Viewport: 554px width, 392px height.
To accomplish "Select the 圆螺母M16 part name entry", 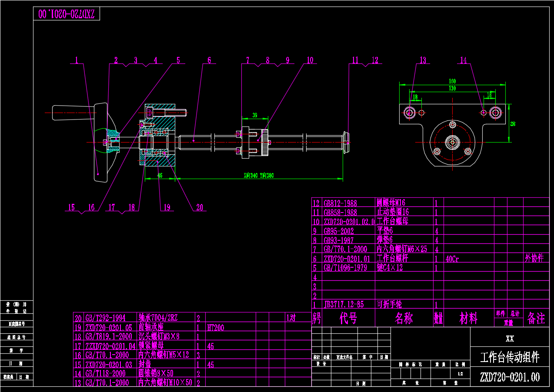I will tap(391, 203).
